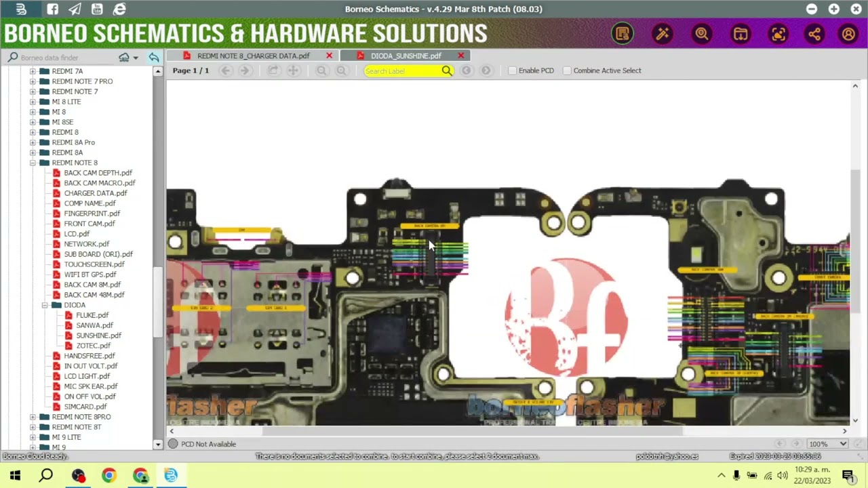Open LCD LIGHT.pdf file
This screenshot has height=488, width=868.
(87, 376)
